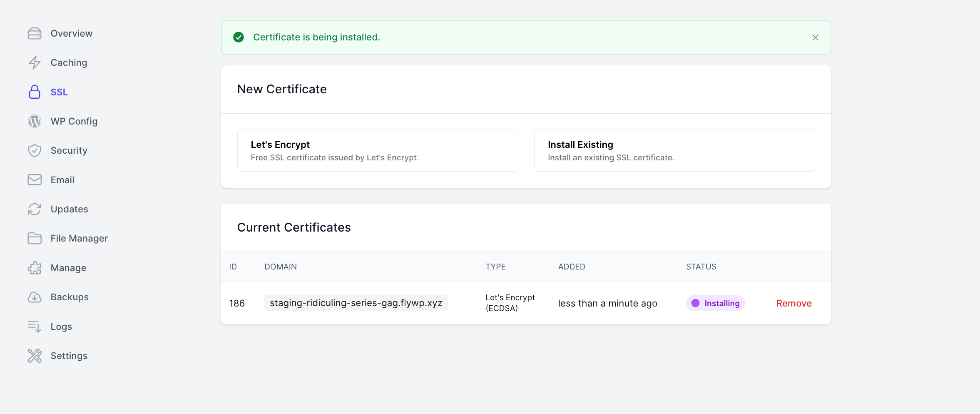Screen dimensions: 980x414
Task: Click the New Certificate heading
Action: (282, 89)
